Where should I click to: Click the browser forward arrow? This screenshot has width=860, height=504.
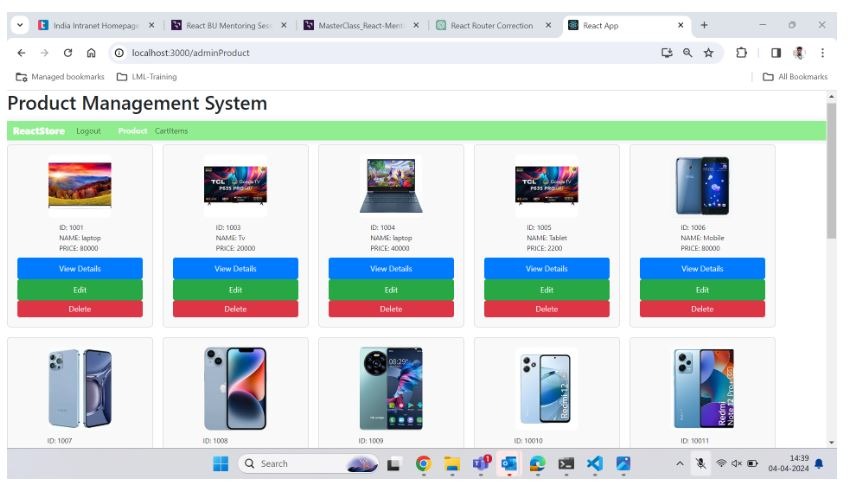pos(44,53)
